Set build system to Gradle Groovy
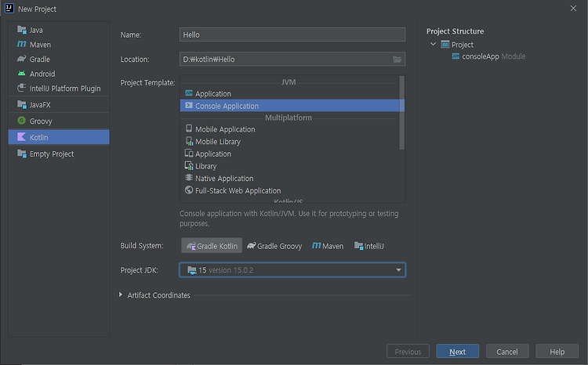The width and height of the screenshot is (588, 365). click(x=274, y=246)
